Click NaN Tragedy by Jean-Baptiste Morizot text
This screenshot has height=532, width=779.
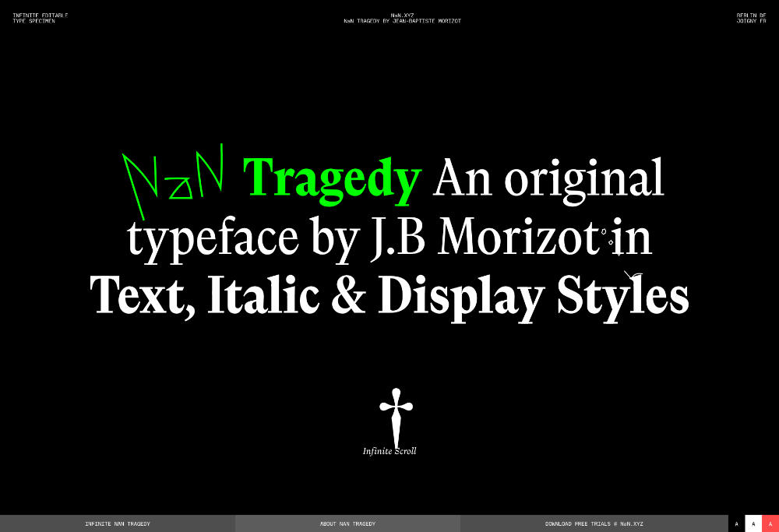coord(402,21)
